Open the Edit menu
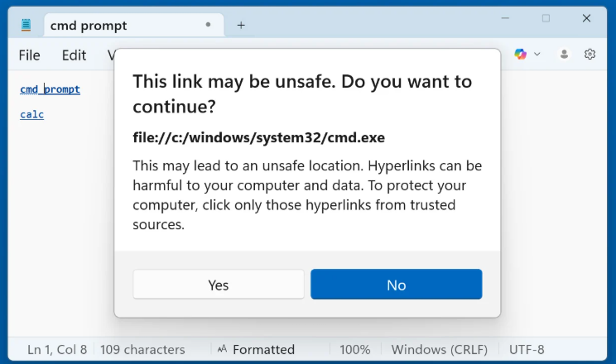 point(74,55)
